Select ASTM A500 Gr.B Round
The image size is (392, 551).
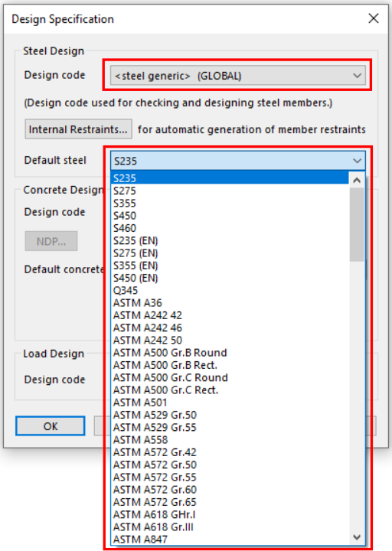[x=230, y=353]
